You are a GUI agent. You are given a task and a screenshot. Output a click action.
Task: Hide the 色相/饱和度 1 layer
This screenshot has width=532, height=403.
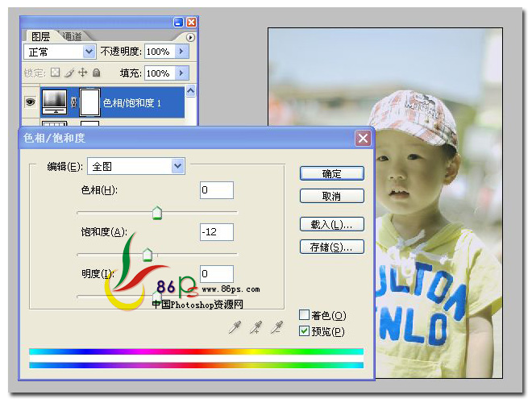pyautogui.click(x=30, y=102)
